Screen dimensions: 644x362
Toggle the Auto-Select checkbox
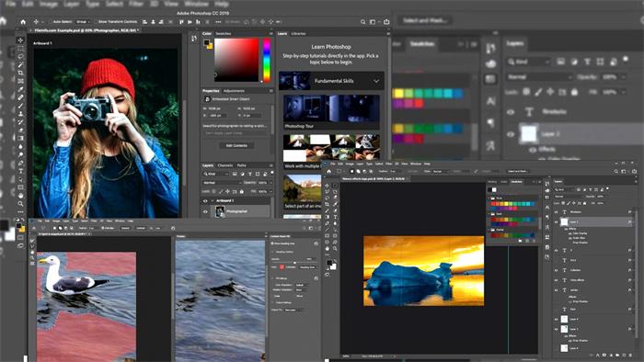pos(52,22)
